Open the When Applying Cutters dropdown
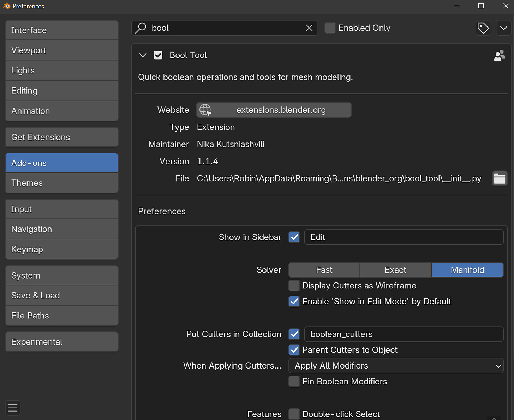The width and height of the screenshot is (514, 420). (396, 366)
